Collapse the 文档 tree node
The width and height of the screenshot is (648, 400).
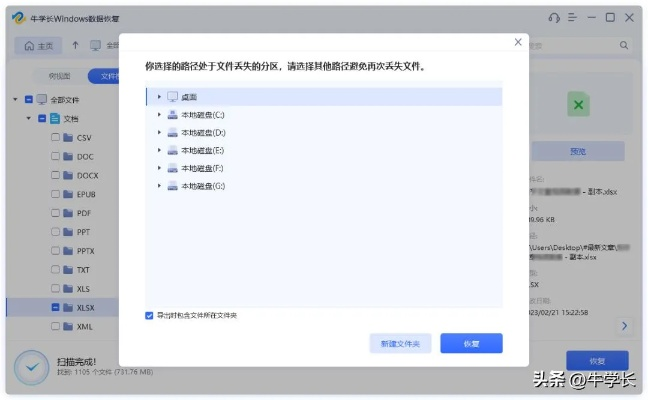(x=28, y=119)
